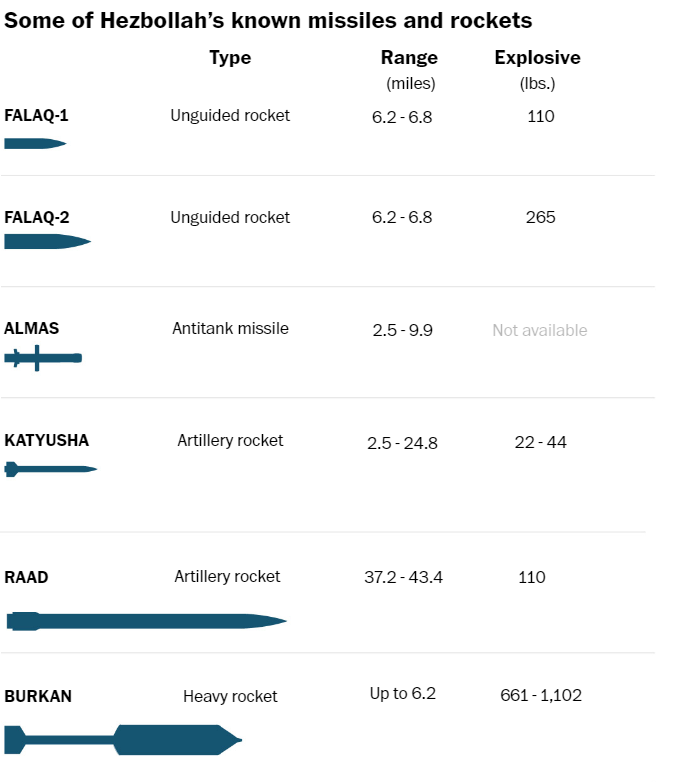Click the 661 - 1,102 explosive value
The width and height of the screenshot is (687, 782).
[x=541, y=695]
